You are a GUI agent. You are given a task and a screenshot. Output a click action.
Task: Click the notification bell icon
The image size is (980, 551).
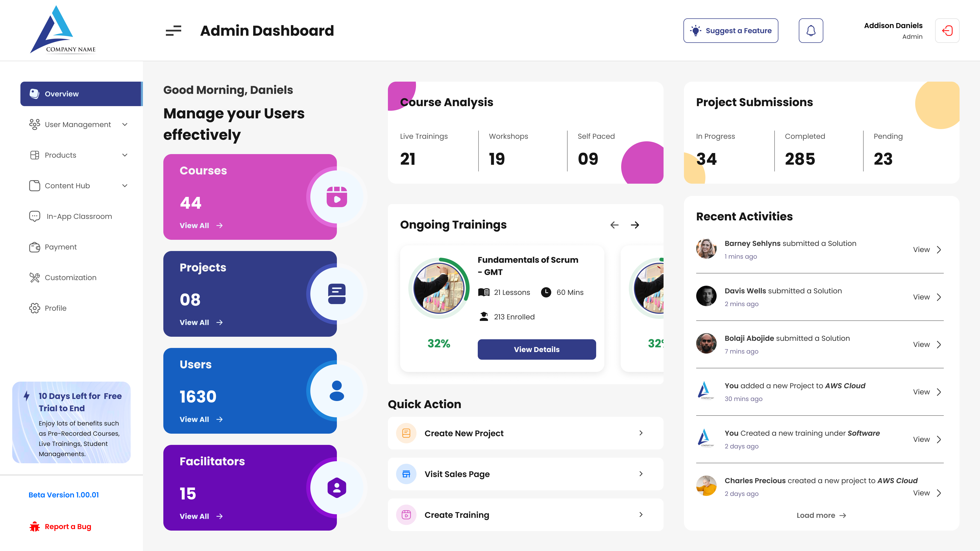click(x=811, y=30)
